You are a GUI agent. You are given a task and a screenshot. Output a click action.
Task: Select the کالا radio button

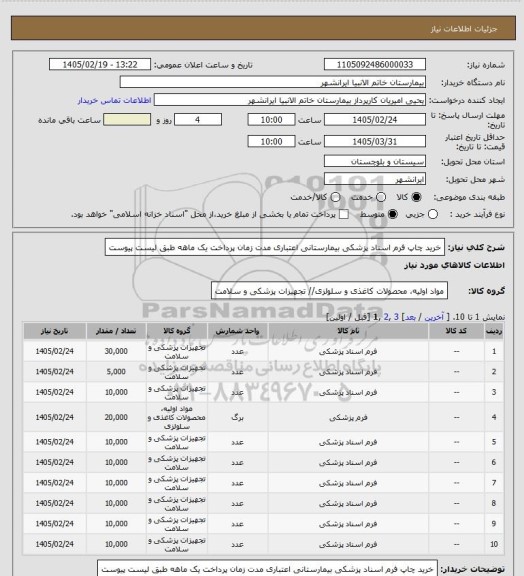coord(416,197)
